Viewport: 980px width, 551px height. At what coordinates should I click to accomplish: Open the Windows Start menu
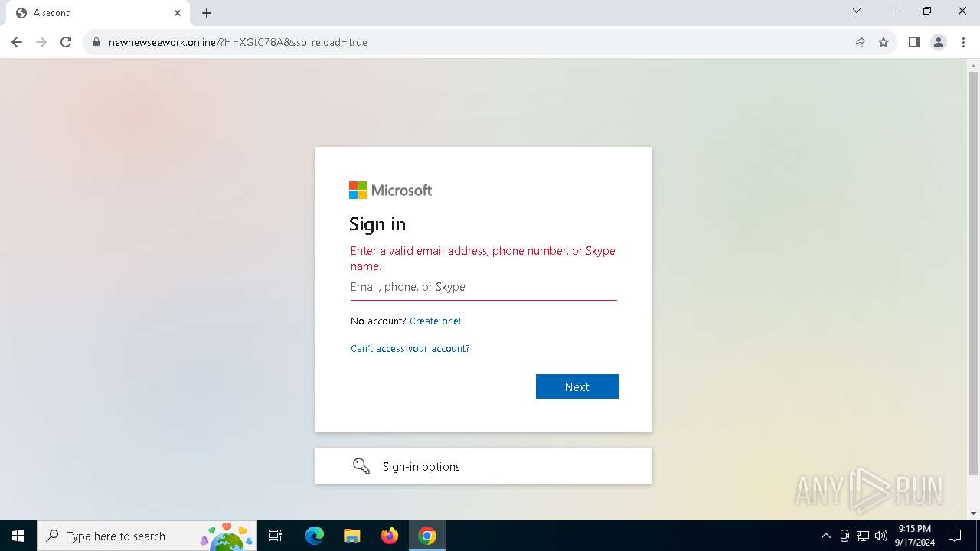pos(18,536)
